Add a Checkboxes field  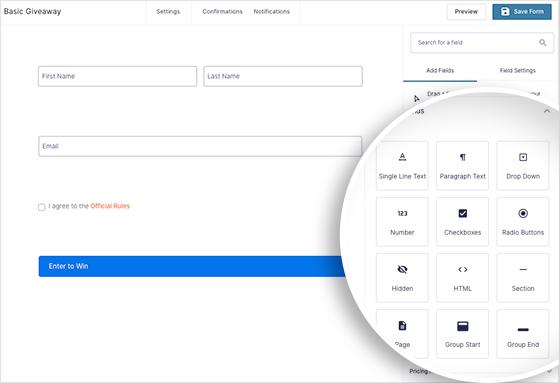(x=462, y=222)
